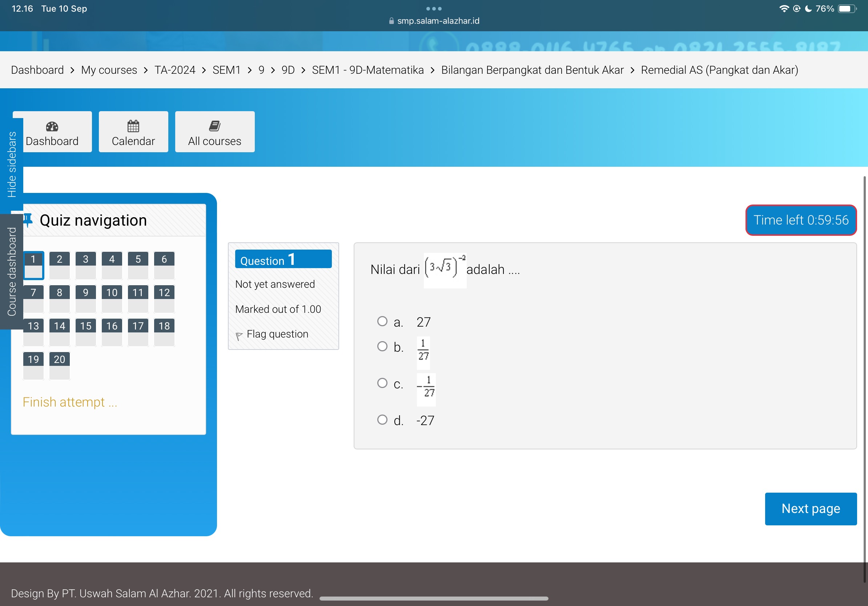Select radio button for answer a. 27
Screen dimensions: 868x606
click(381, 321)
